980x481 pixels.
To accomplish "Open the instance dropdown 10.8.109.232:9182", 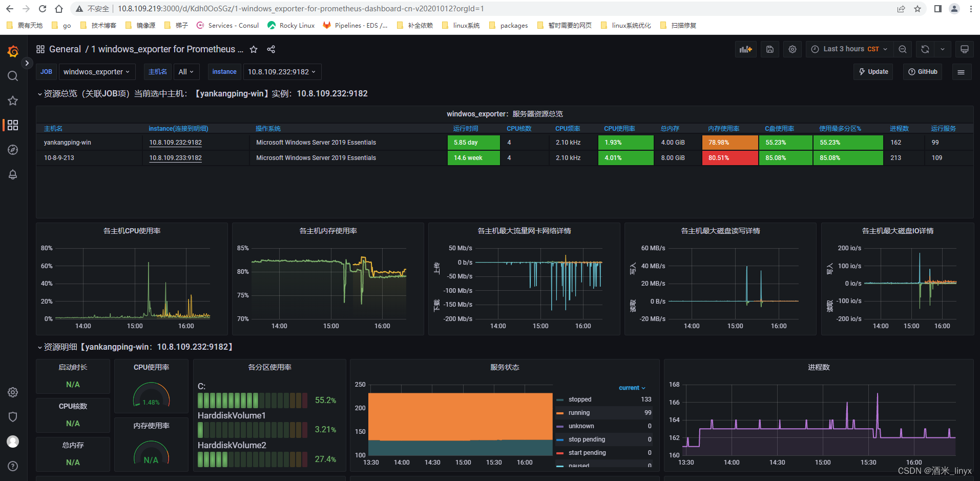I will (282, 72).
